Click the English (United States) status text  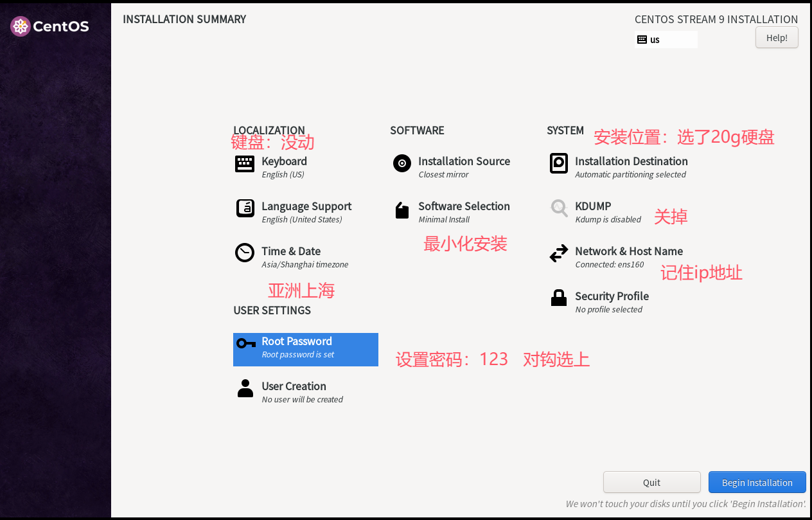[x=302, y=220]
